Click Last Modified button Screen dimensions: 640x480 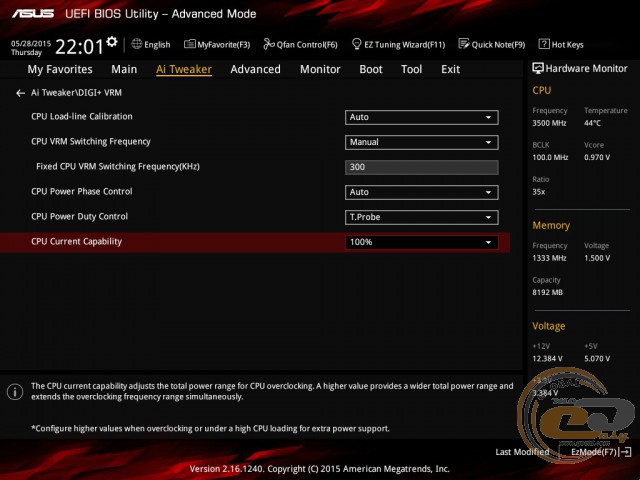(522, 452)
